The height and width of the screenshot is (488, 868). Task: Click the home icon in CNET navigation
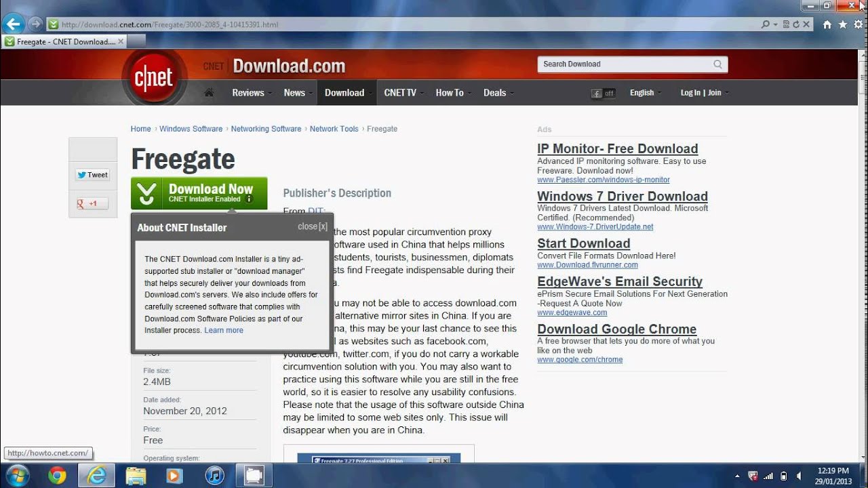pyautogui.click(x=209, y=93)
